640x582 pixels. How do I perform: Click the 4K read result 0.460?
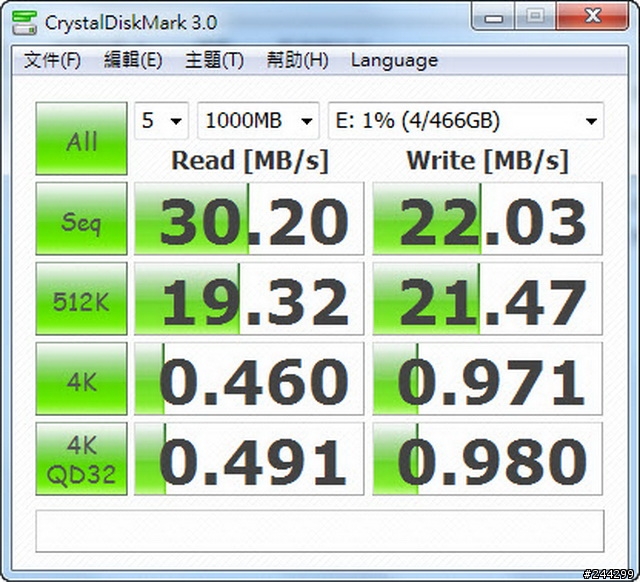[249, 379]
